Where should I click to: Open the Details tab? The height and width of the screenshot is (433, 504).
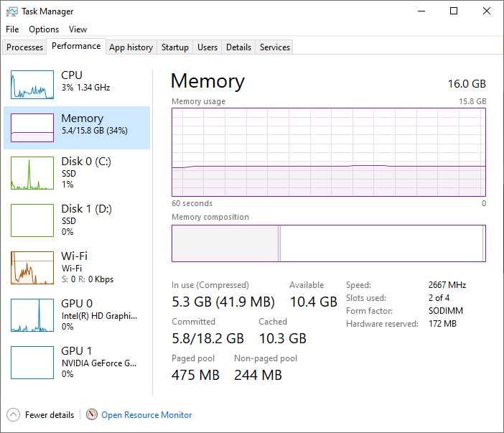[x=238, y=47]
